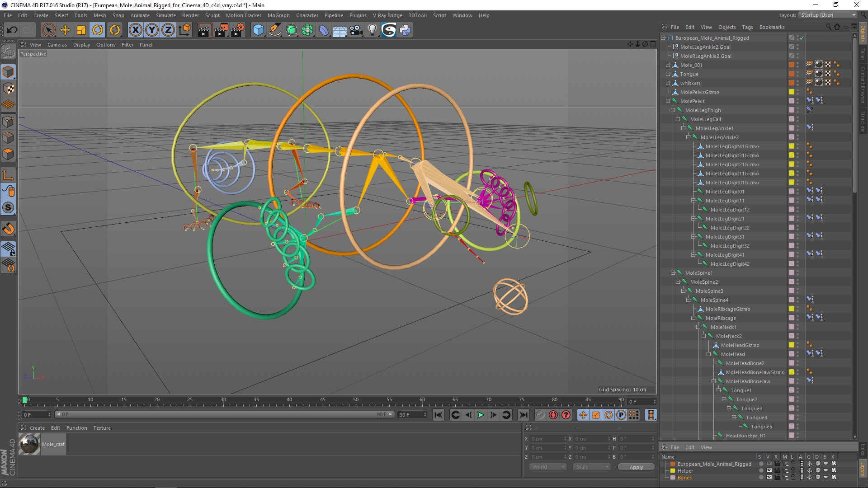The height and width of the screenshot is (488, 868).
Task: Click Create in material manager
Action: [37, 428]
